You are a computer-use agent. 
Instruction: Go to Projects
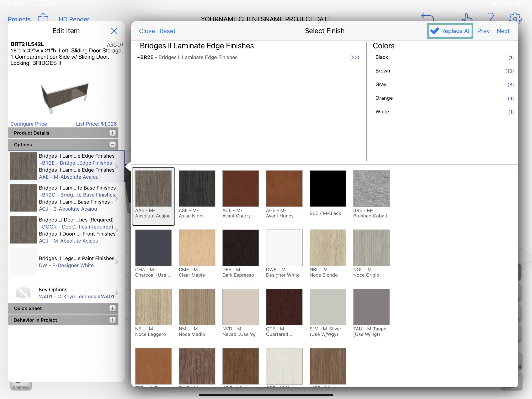19,19
